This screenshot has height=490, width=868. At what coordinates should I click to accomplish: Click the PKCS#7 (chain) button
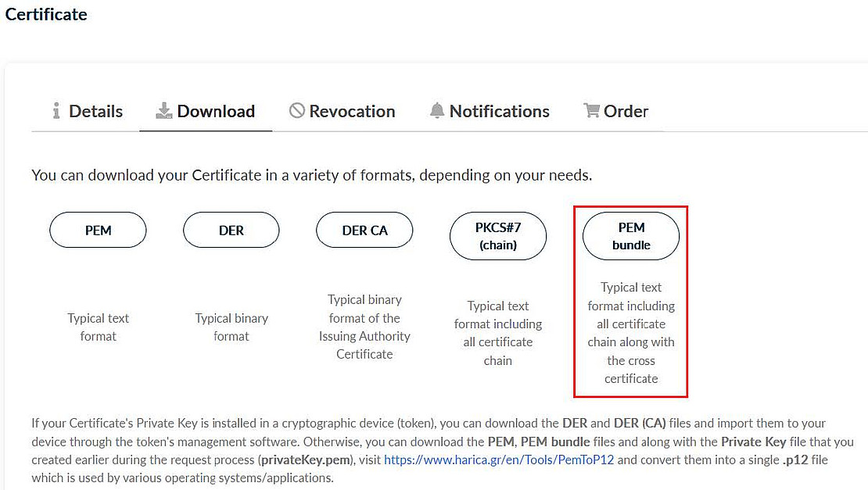pyautogui.click(x=498, y=236)
